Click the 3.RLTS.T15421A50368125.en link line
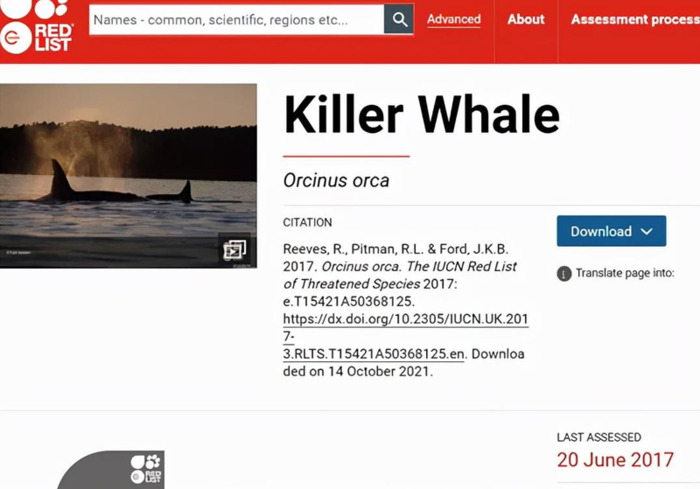The height and width of the screenshot is (489, 700). point(374,354)
